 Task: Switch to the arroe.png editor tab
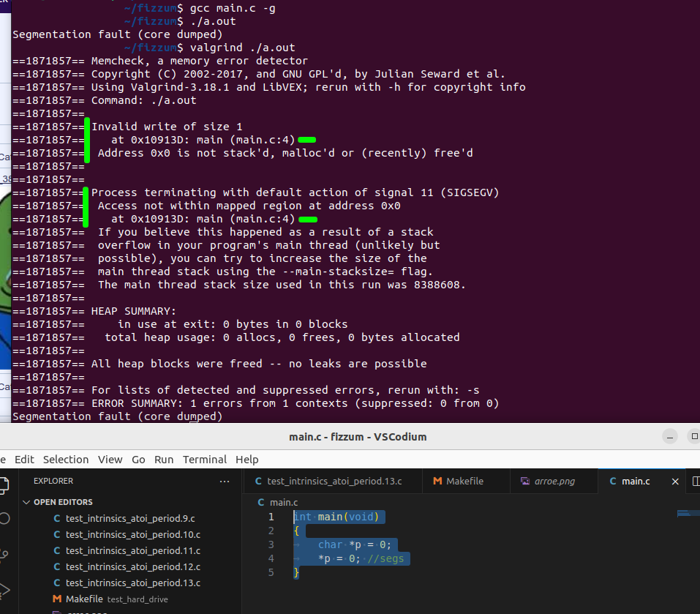click(x=554, y=482)
